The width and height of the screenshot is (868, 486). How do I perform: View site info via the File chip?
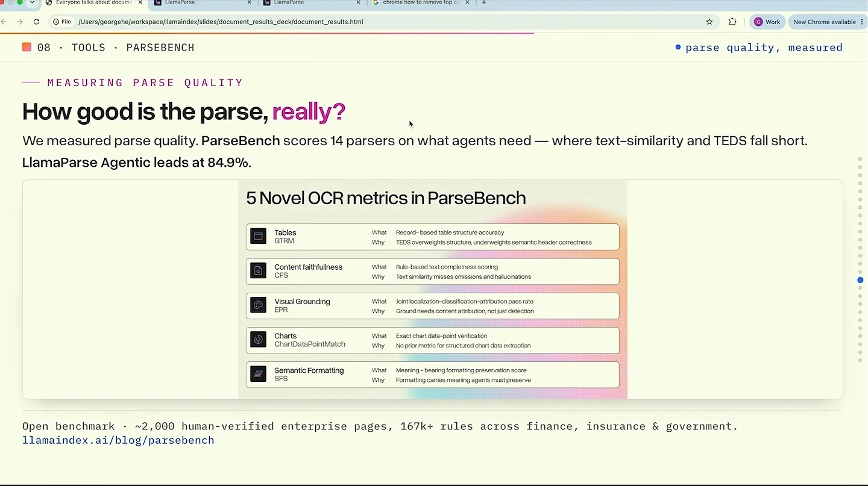pos(62,22)
